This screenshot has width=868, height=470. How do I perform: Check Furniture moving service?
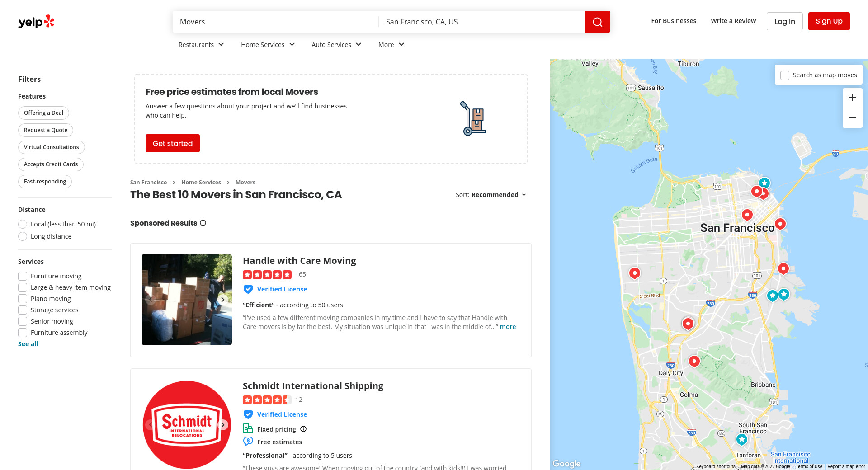[23, 276]
